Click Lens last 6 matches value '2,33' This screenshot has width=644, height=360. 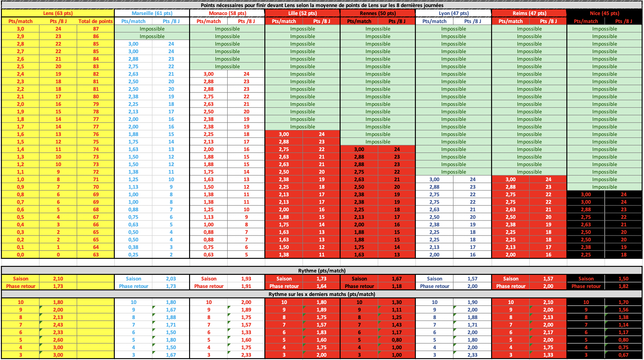(58, 332)
